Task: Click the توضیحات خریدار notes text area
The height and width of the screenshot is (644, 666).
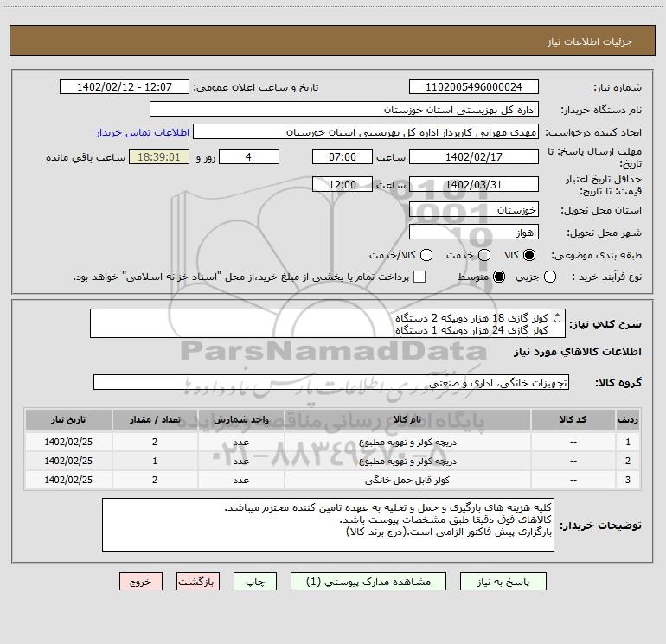Action: point(328,525)
